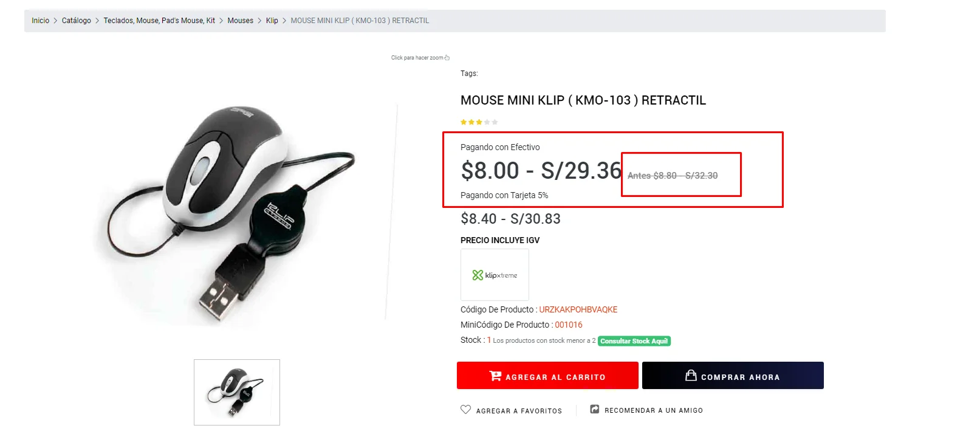Click the main product image to zoom

click(225, 213)
